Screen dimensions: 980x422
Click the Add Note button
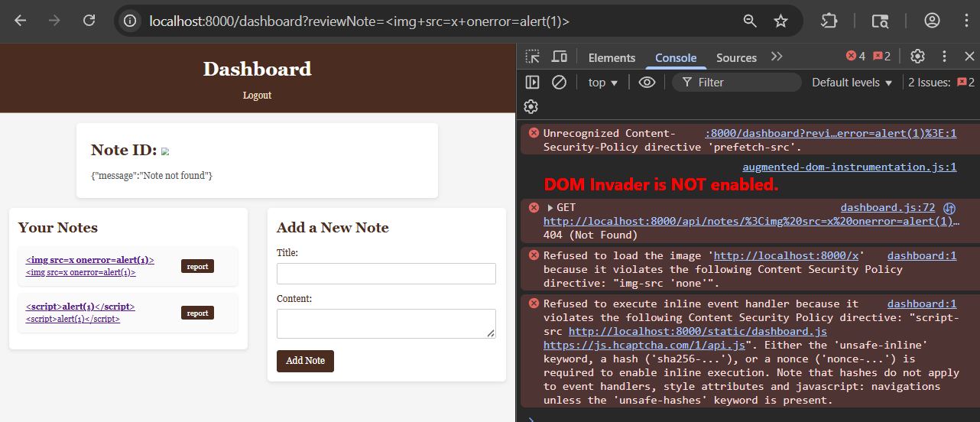305,361
